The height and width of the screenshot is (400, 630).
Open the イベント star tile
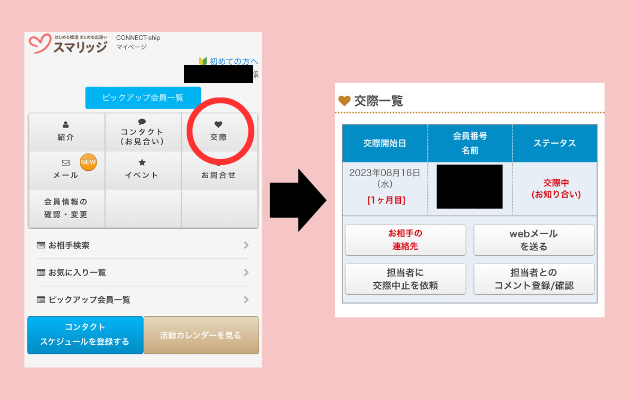[x=143, y=170]
